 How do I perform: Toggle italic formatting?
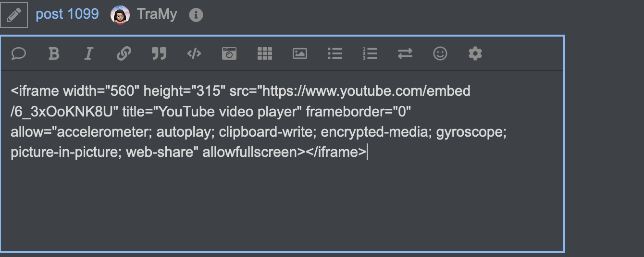[88, 53]
